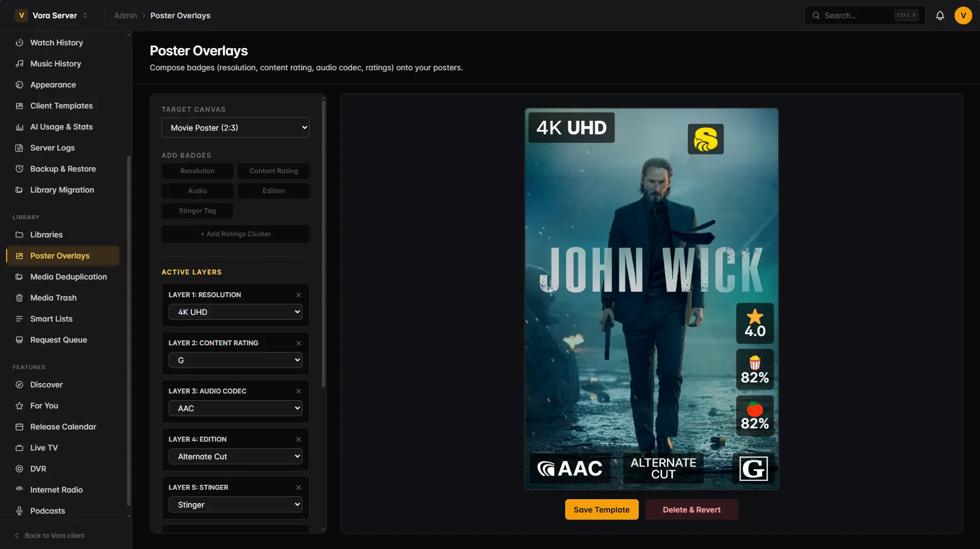Click the notifications bell icon
Screen dimensions: 980x549
pyautogui.click(x=940, y=15)
